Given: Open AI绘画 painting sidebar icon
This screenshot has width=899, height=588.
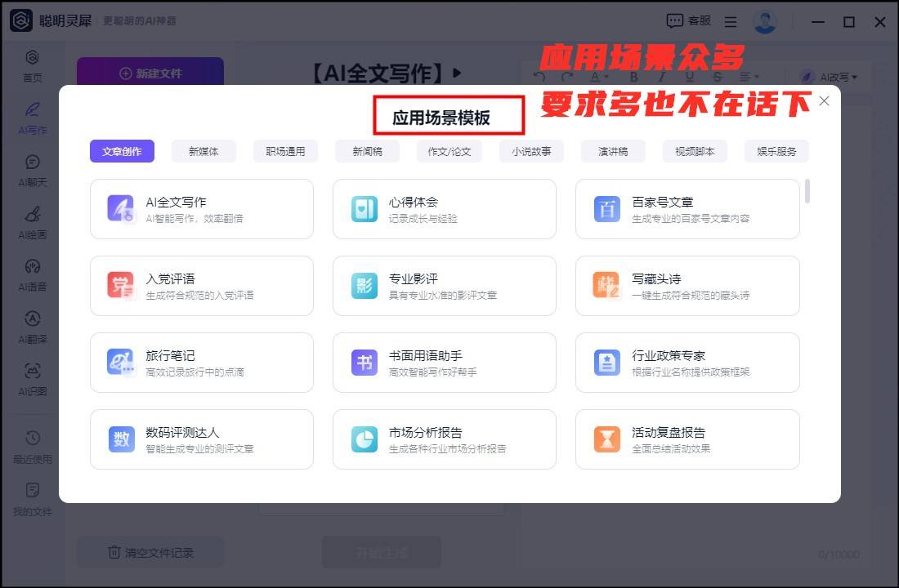Looking at the screenshot, I should tap(32, 222).
